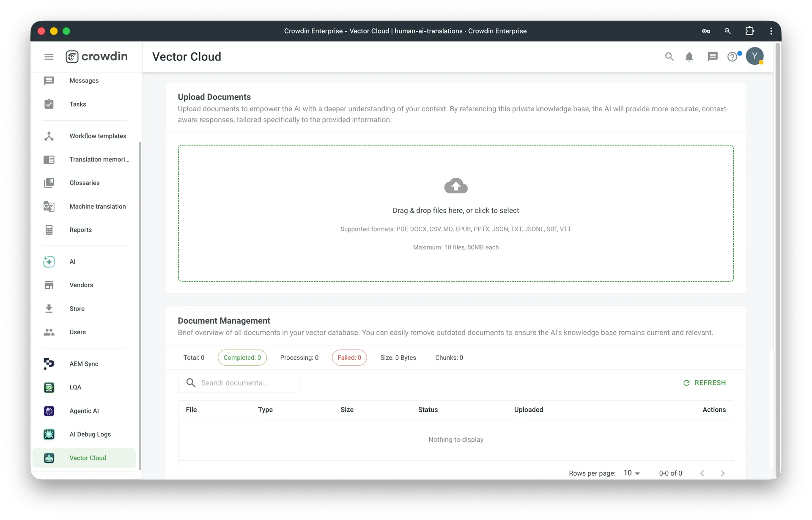
Task: Click the header search magnifier icon
Action: click(669, 57)
